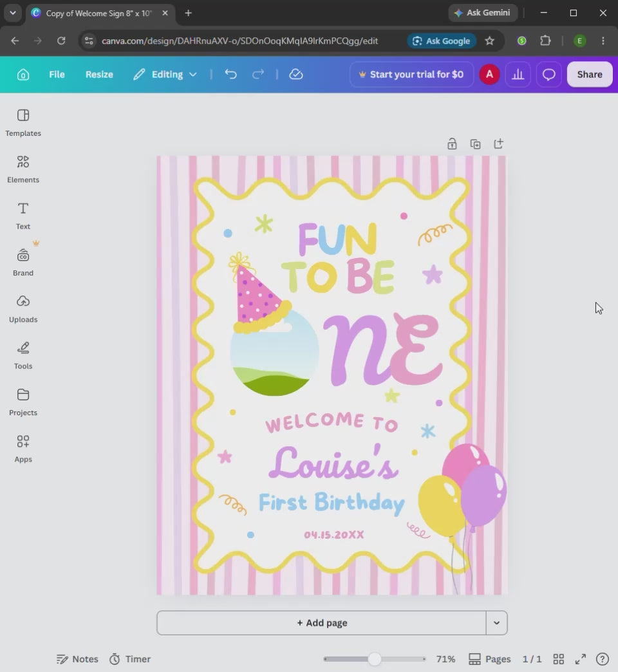Viewport: 618px width, 672px height.
Task: Select the FUN TO BE heading text
Action: [338, 258]
